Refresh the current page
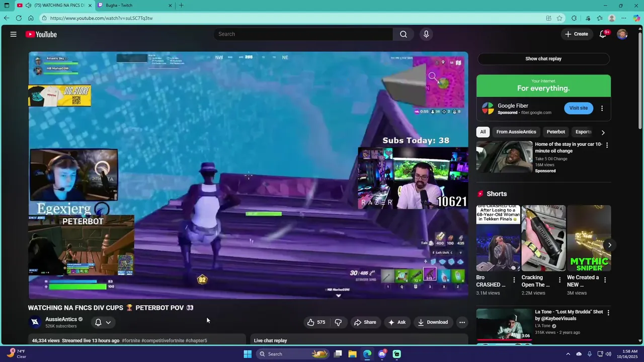 (x=19, y=18)
